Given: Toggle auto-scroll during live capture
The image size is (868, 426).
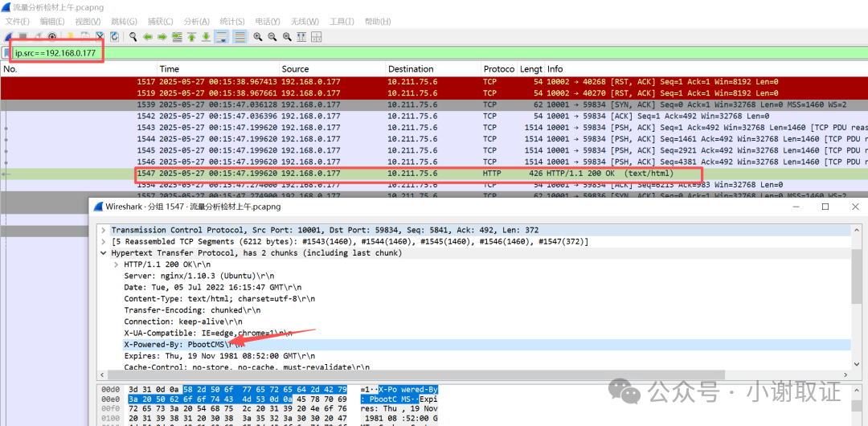Looking at the screenshot, I should [221, 37].
